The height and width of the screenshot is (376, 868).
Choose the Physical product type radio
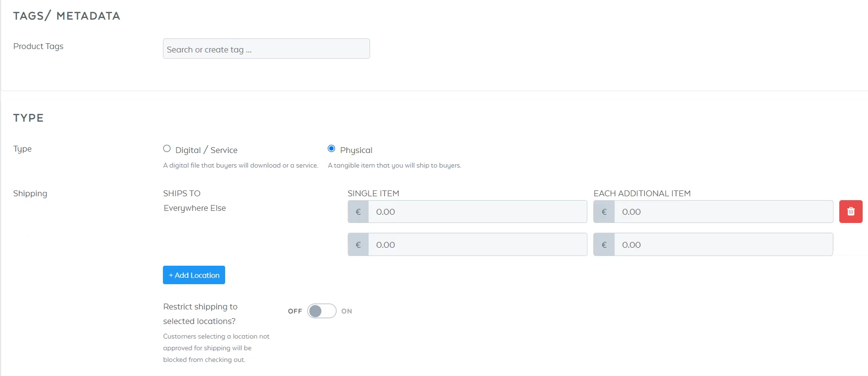tap(332, 149)
